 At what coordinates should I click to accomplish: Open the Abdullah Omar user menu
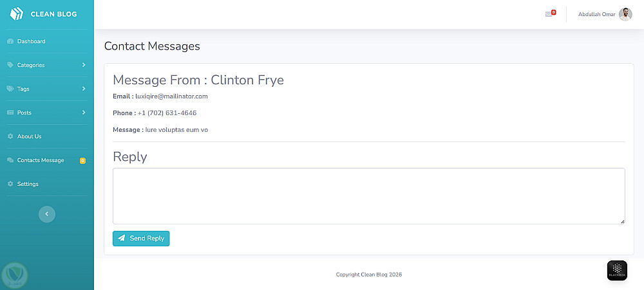pyautogui.click(x=597, y=14)
